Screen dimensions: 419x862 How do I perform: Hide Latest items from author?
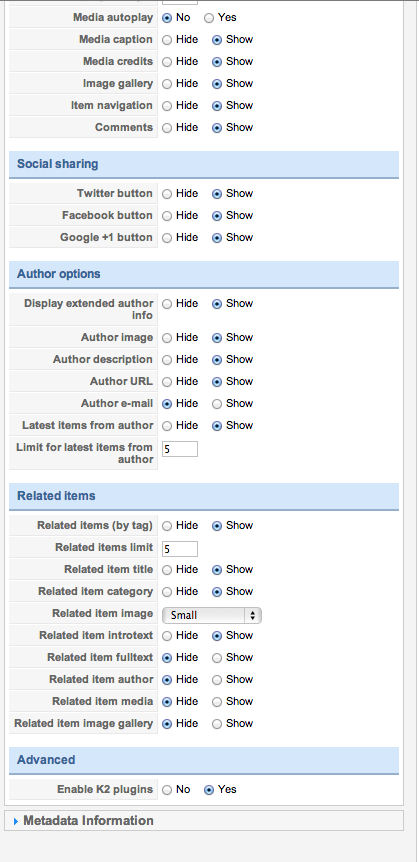pyautogui.click(x=167, y=426)
